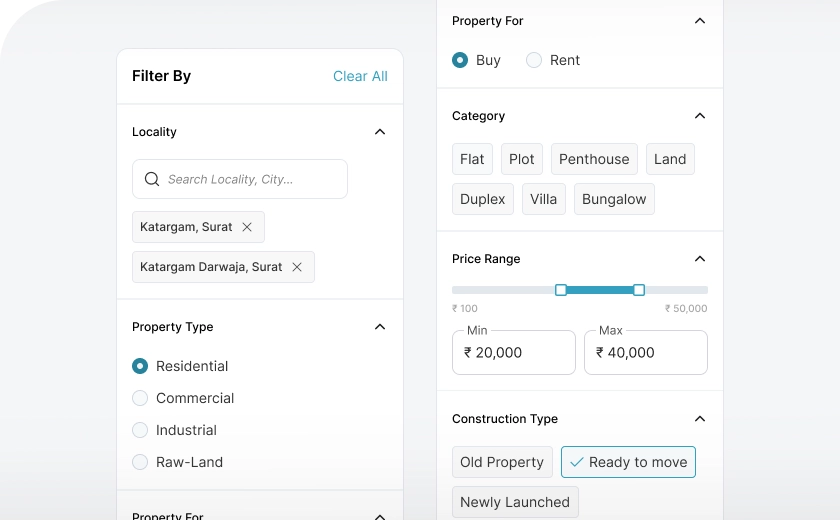Select the Industrial radio option
Viewport: 840px width, 520px height.
tap(140, 430)
